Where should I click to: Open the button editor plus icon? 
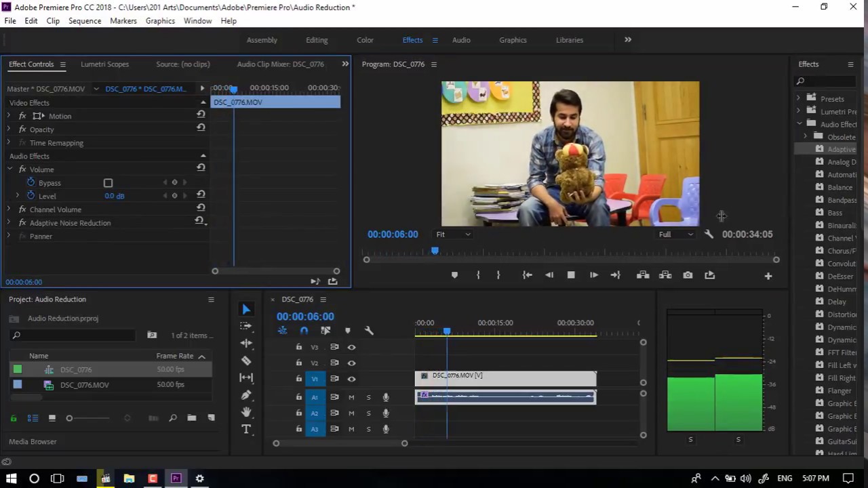click(x=768, y=276)
